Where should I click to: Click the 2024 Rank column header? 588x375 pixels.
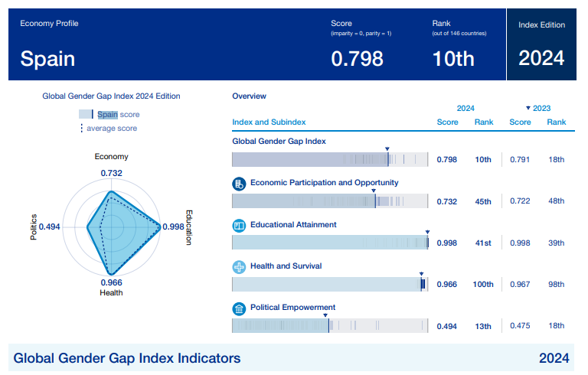484,122
